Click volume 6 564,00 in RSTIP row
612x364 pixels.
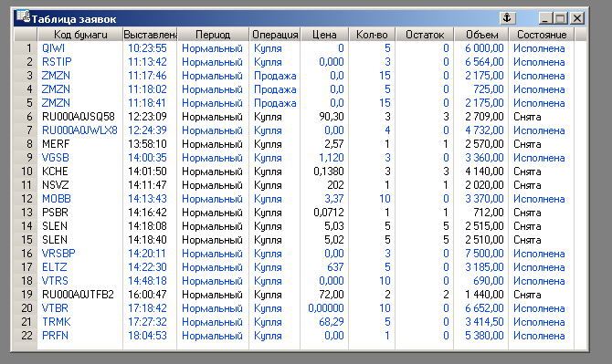coord(484,62)
